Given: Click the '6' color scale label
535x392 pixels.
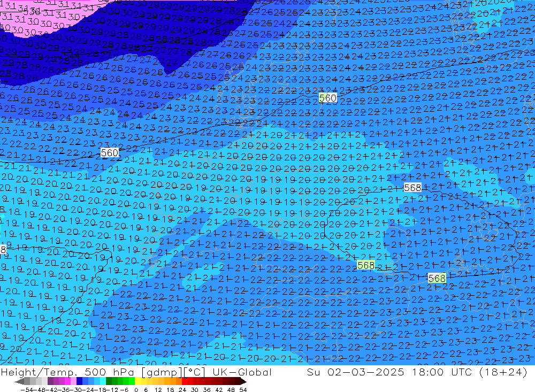Looking at the screenshot, I should (x=146, y=390).
